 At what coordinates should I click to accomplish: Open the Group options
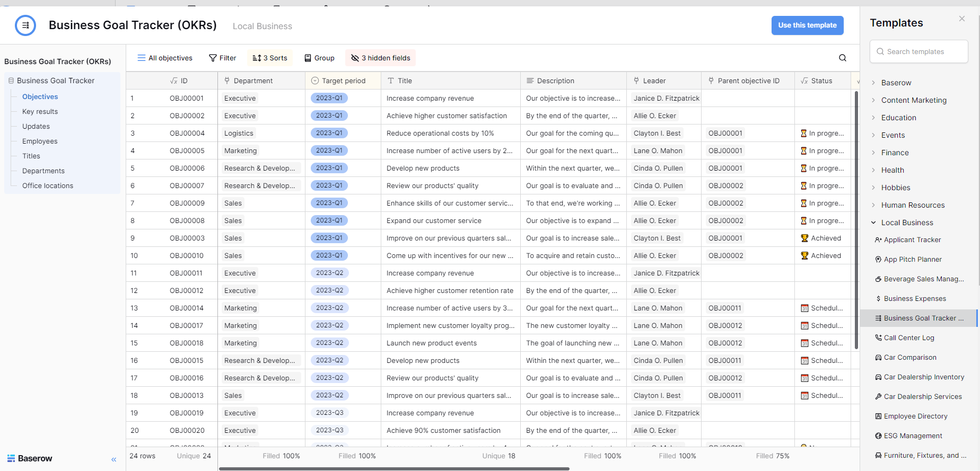coord(319,58)
